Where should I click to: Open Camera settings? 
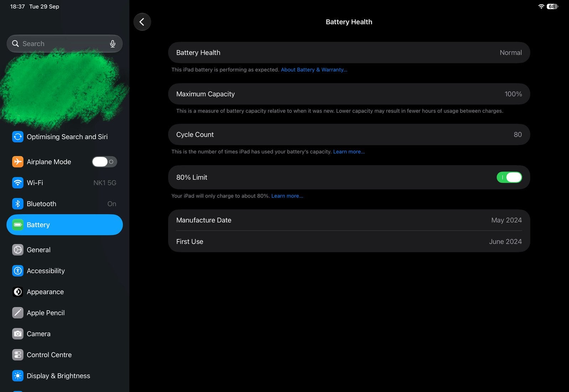click(64, 334)
